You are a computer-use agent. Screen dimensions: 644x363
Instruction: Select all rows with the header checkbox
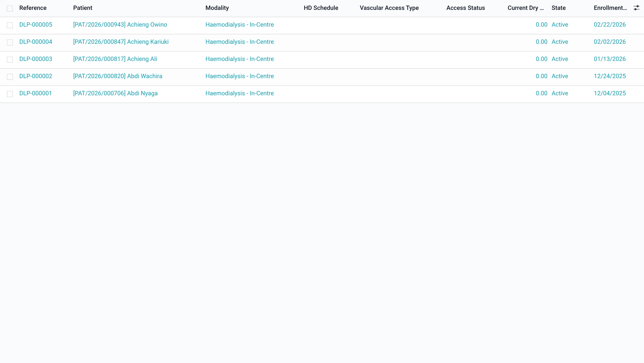click(x=10, y=9)
